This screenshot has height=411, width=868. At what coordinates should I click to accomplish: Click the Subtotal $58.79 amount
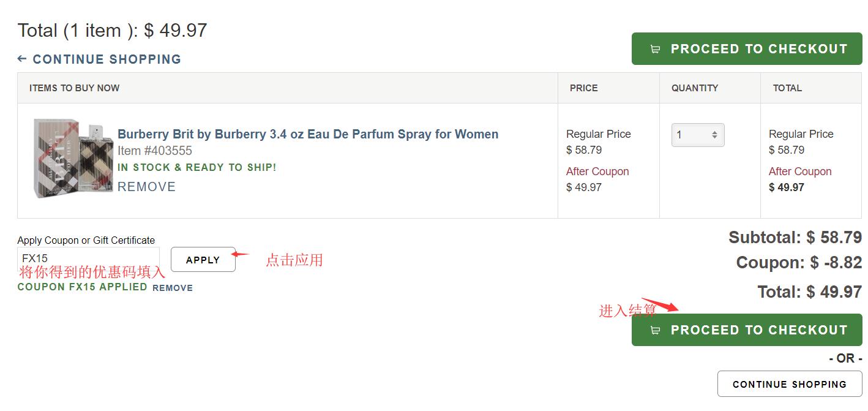point(834,238)
